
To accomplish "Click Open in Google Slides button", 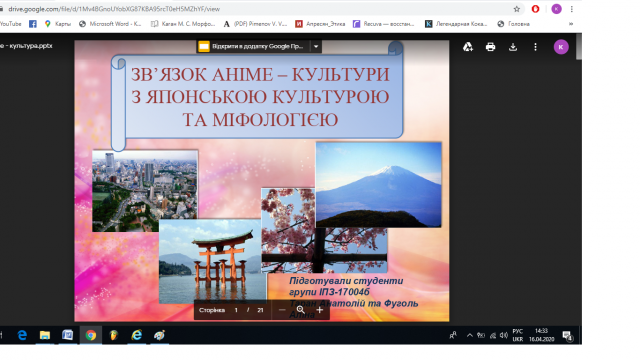I will click(253, 47).
